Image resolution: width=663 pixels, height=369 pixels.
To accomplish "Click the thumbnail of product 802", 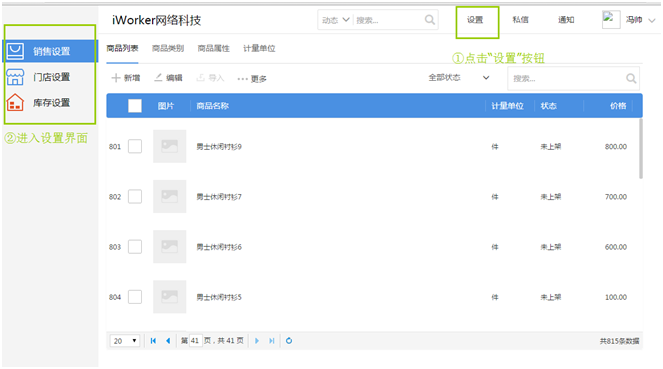I will tap(170, 197).
